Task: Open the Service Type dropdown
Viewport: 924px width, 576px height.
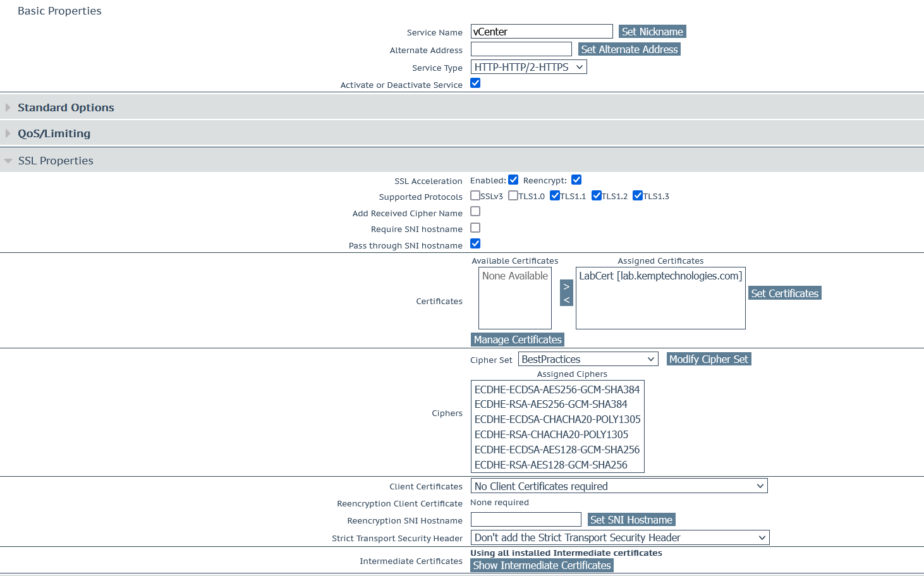Action: [x=529, y=67]
